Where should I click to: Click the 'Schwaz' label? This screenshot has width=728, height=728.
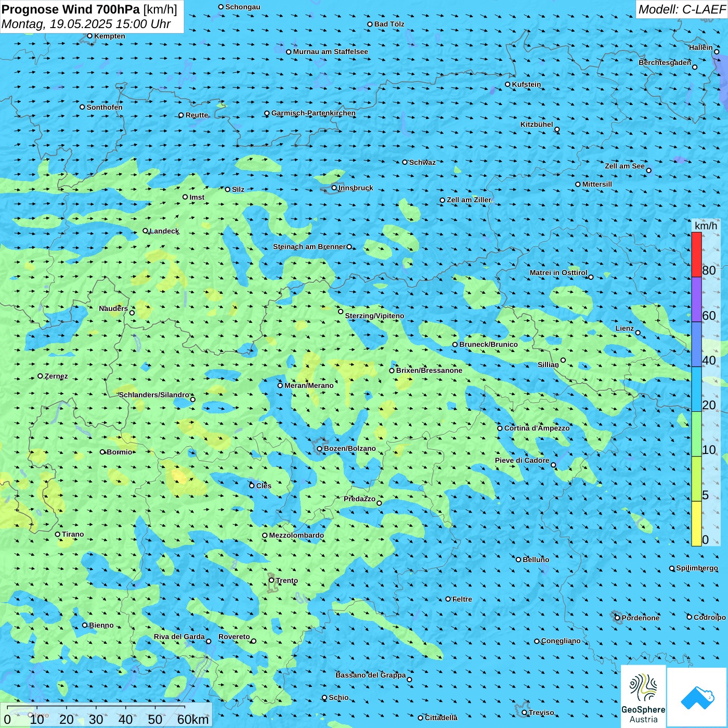pos(422,162)
